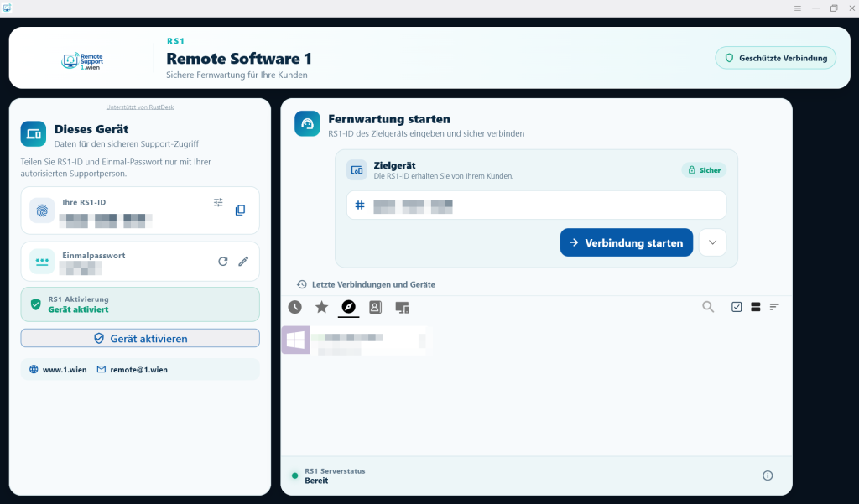Edit the Einmalpasswort with pencil icon

[x=243, y=262]
